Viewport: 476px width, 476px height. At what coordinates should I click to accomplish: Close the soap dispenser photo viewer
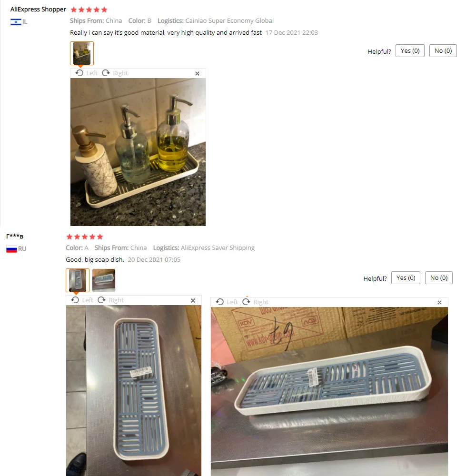pos(198,73)
